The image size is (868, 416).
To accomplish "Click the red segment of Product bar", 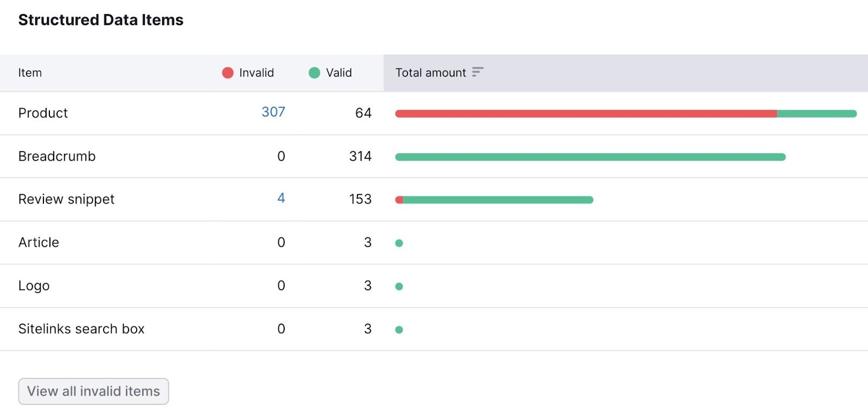I will [586, 114].
